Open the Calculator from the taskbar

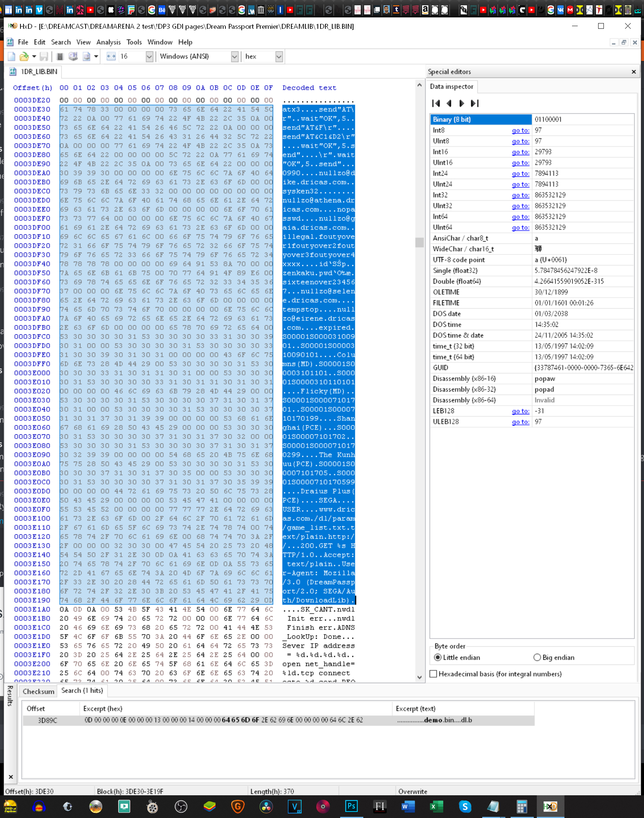[522, 807]
